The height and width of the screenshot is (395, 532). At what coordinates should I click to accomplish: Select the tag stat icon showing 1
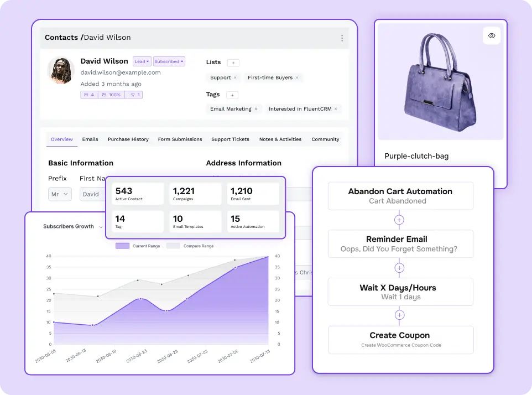pos(134,95)
